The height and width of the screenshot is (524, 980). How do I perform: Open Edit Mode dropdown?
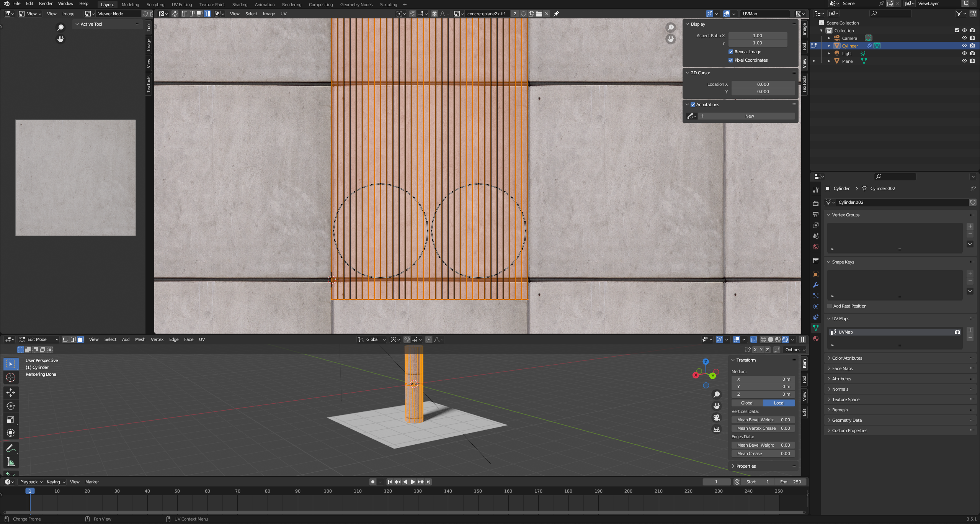coord(39,339)
